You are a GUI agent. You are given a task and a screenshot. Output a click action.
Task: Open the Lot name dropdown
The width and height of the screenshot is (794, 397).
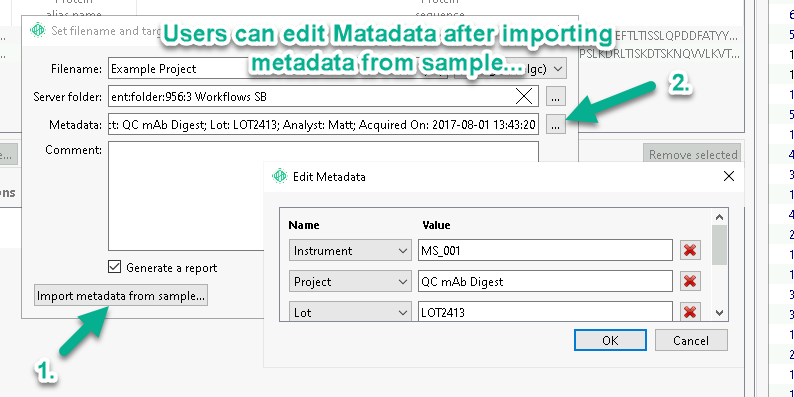pyautogui.click(x=350, y=312)
